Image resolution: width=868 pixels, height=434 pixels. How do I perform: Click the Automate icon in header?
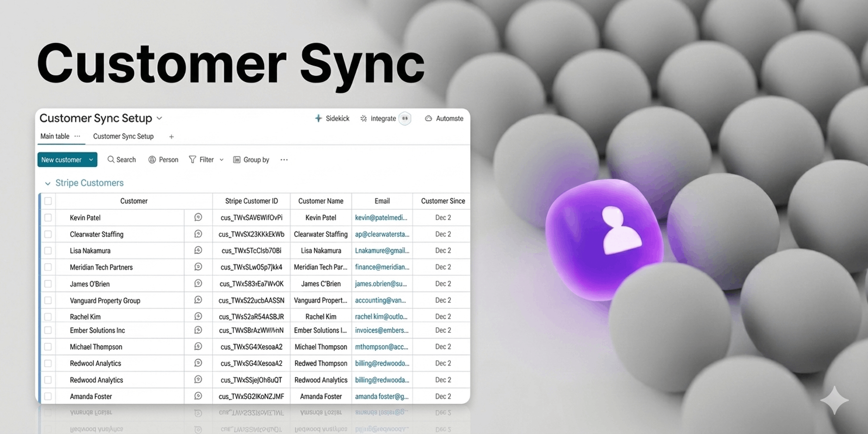428,118
